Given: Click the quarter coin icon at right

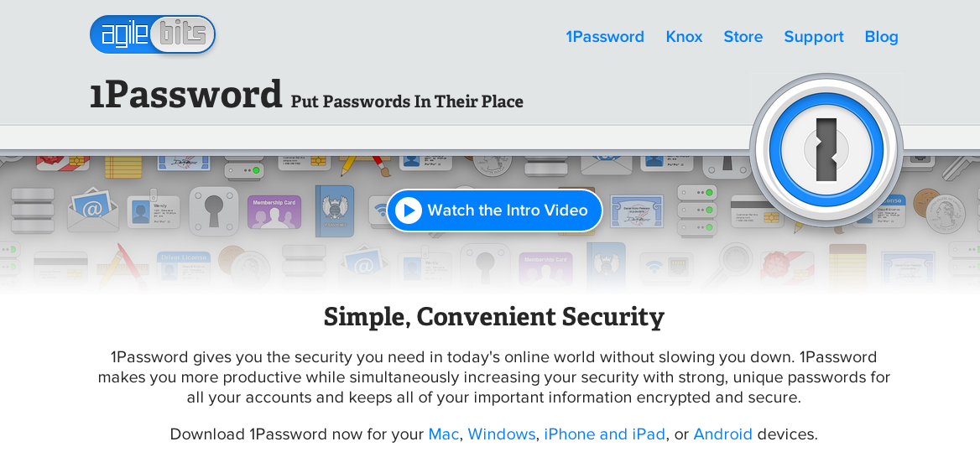Looking at the screenshot, I should [945, 214].
